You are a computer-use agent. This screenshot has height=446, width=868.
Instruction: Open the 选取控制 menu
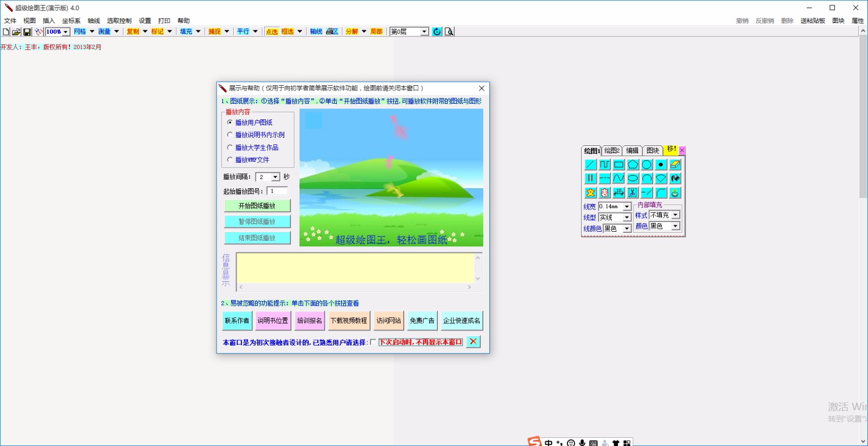[119, 21]
